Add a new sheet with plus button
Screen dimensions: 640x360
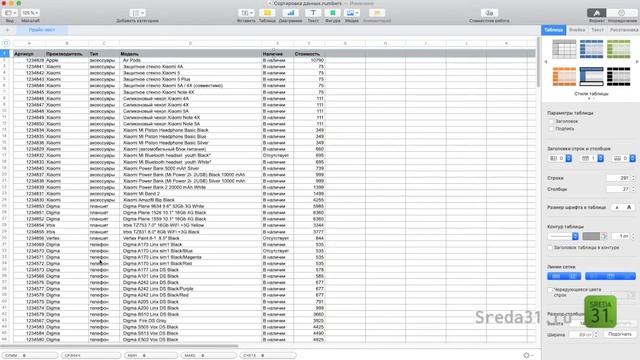(x=7, y=30)
